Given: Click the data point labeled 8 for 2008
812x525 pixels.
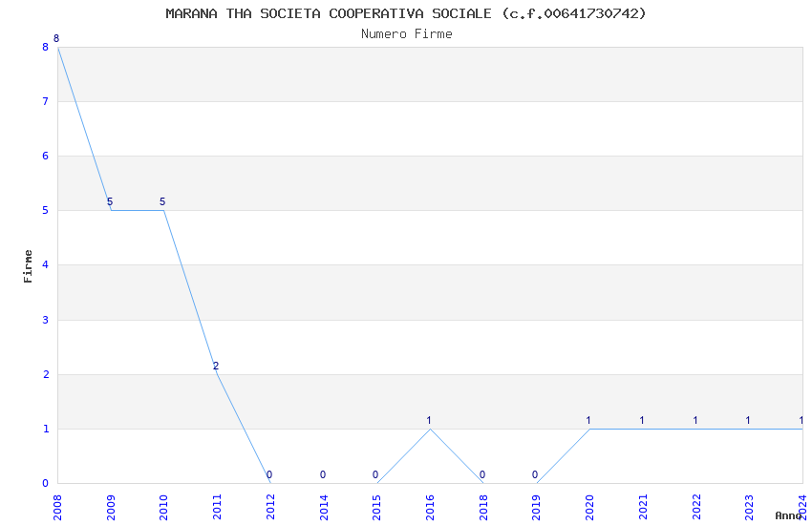Looking at the screenshot, I should [56, 39].
